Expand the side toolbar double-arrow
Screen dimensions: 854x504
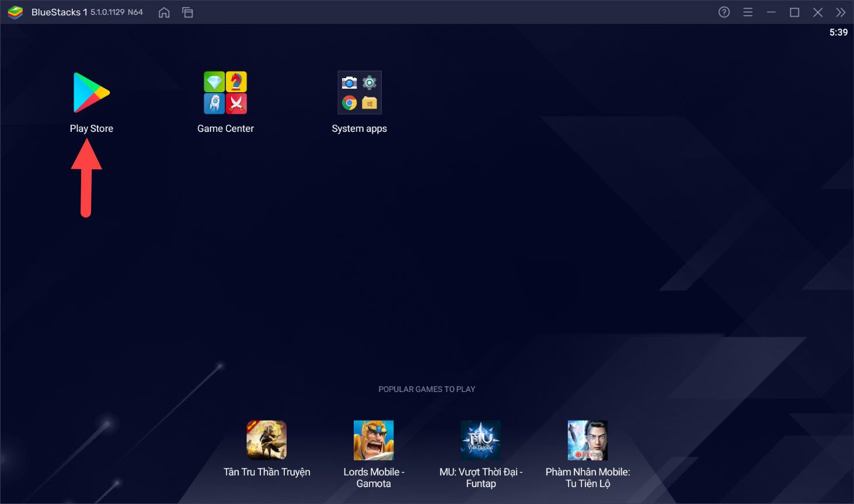841,12
